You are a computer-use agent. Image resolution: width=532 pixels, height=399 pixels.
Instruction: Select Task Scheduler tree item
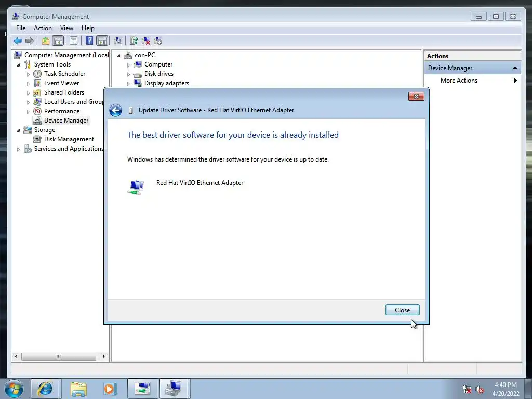pyautogui.click(x=64, y=74)
